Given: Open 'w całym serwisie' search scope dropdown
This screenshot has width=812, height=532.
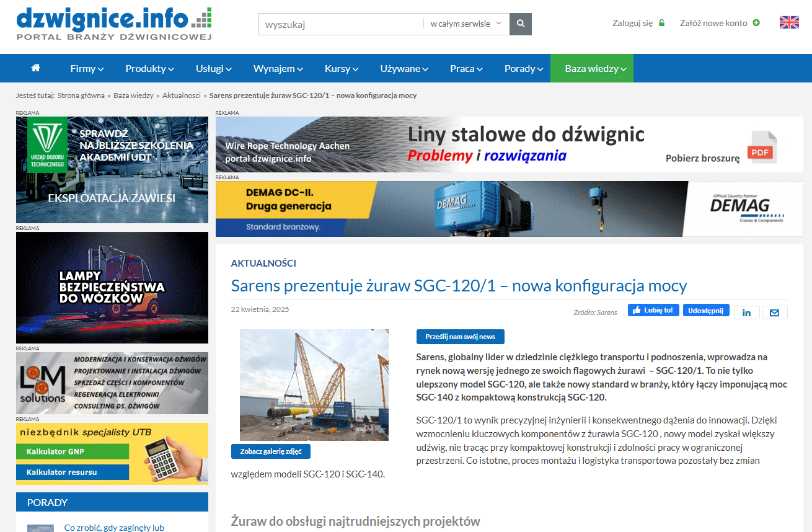Looking at the screenshot, I should point(466,24).
